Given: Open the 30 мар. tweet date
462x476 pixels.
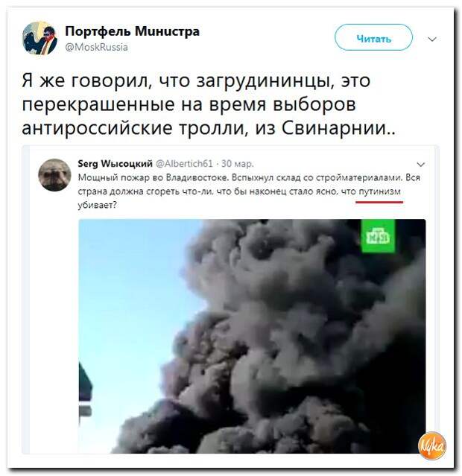Looking at the screenshot, I should (237, 164).
